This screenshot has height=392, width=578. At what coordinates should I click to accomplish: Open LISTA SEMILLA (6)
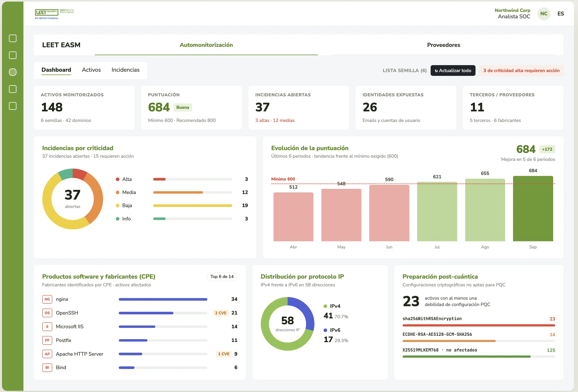coord(405,71)
